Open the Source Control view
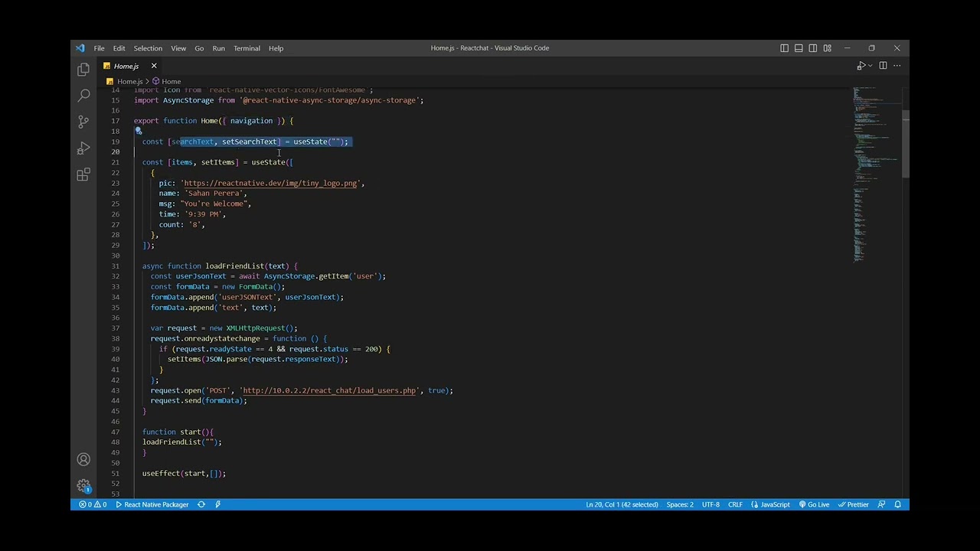Image resolution: width=980 pixels, height=551 pixels. click(x=83, y=122)
